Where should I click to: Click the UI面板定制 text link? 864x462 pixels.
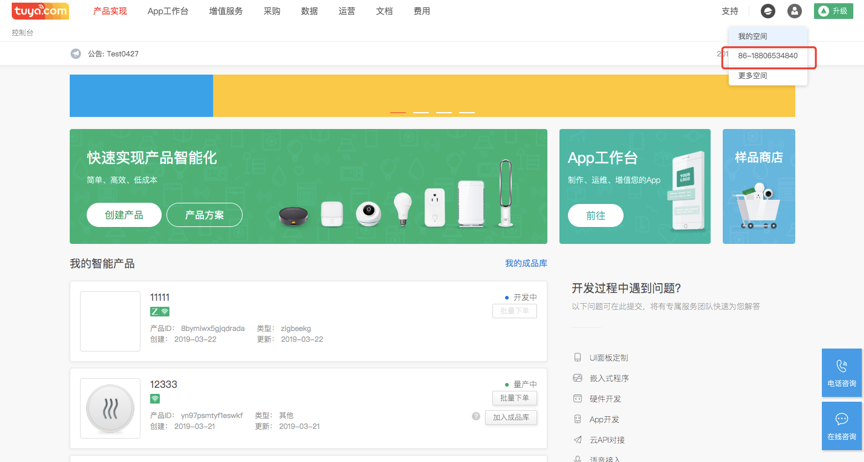(x=609, y=358)
